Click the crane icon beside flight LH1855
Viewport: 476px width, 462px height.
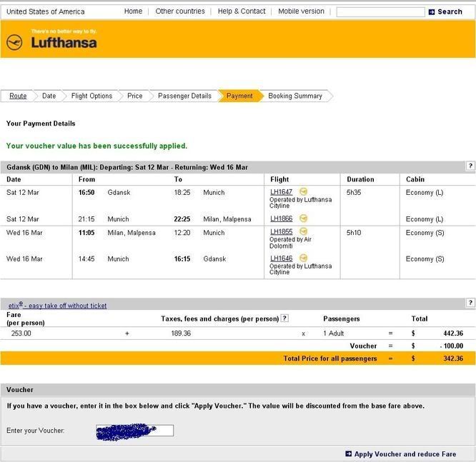(x=303, y=231)
